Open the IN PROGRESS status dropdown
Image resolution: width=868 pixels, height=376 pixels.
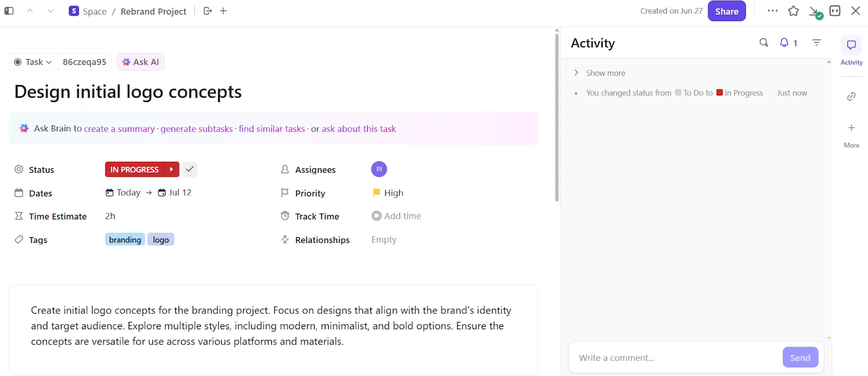click(x=135, y=169)
